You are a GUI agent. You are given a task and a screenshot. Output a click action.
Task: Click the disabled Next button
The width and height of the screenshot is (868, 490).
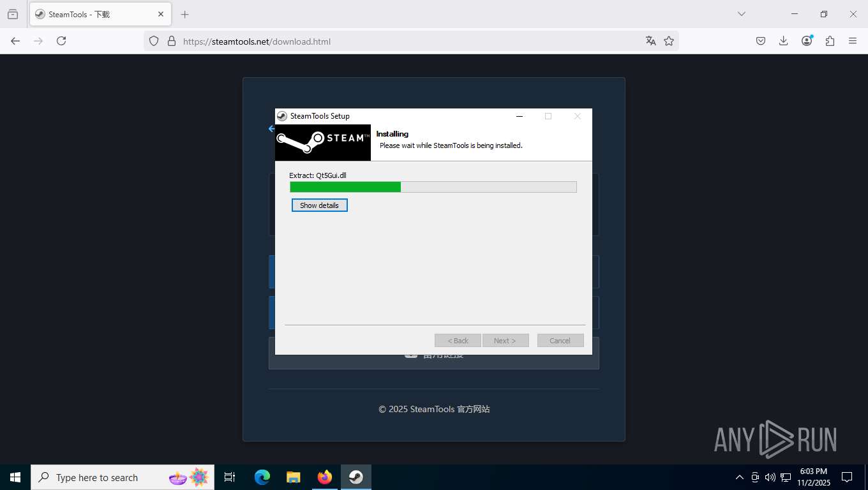point(505,341)
